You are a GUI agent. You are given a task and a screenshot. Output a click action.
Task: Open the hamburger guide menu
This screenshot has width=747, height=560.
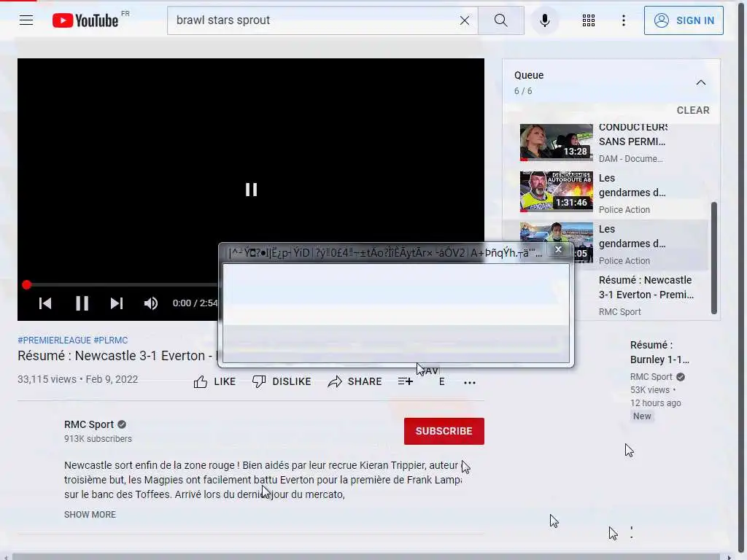pyautogui.click(x=26, y=20)
